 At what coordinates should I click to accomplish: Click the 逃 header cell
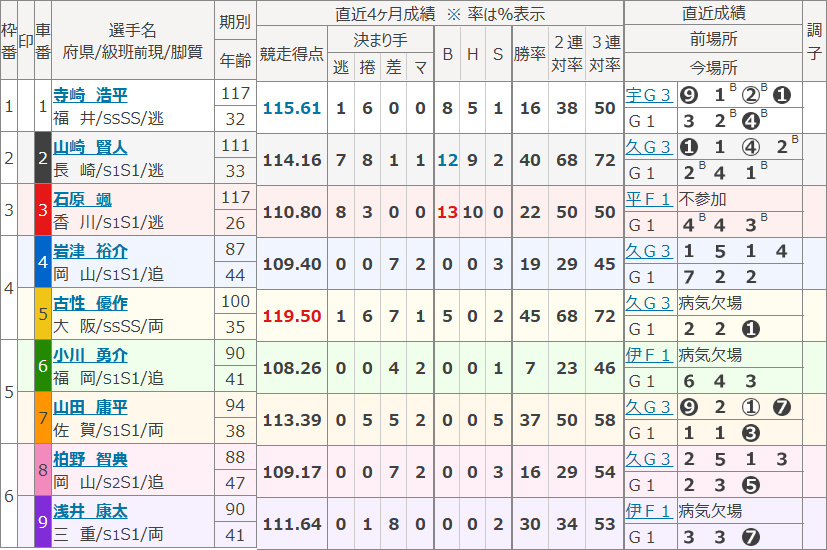[x=341, y=67]
